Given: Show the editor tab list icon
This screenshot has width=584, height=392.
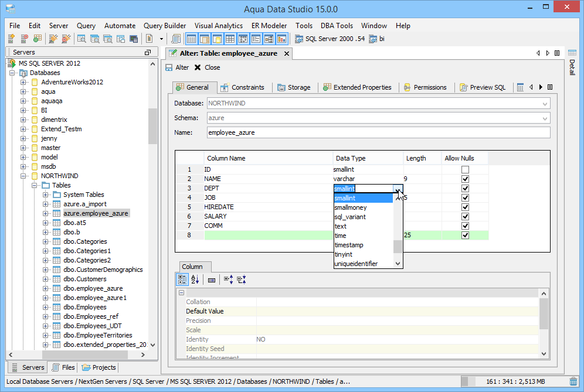Looking at the screenshot, I should (557, 53).
